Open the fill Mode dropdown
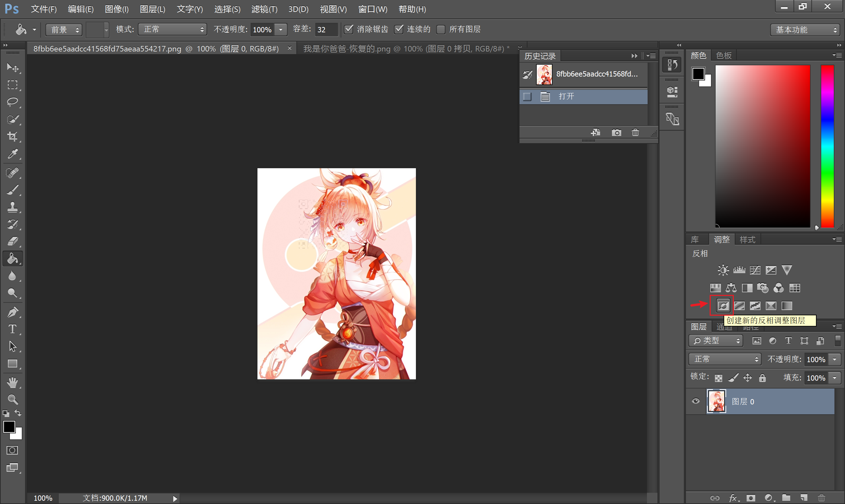Viewport: 845px width, 504px height. pyautogui.click(x=173, y=29)
